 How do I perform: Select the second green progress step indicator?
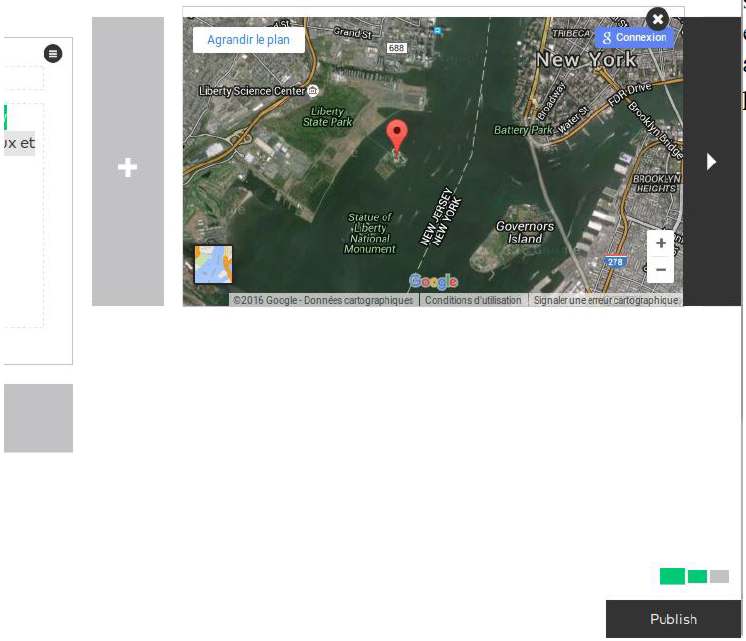pos(697,576)
